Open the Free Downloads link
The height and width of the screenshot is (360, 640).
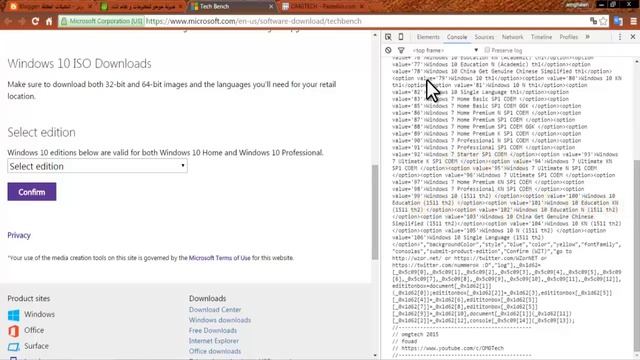[213, 331]
